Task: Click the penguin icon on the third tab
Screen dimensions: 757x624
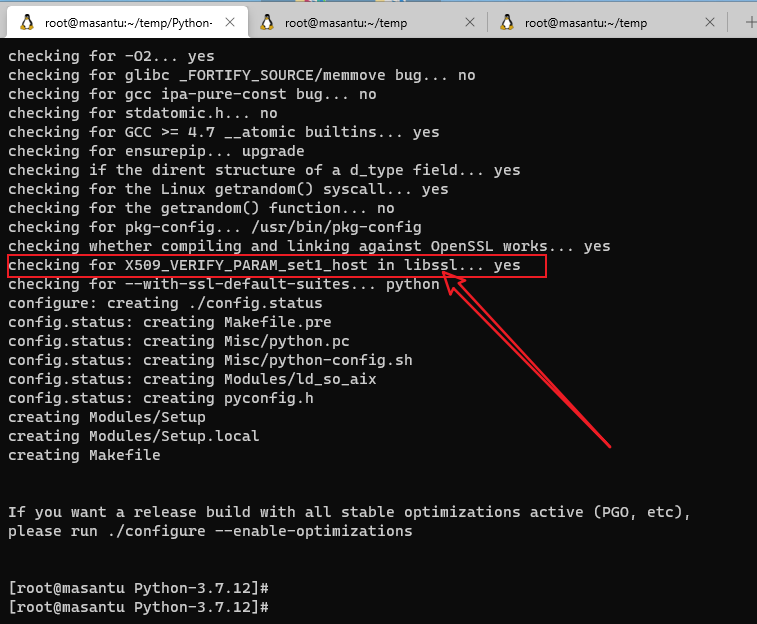Action: tap(507, 22)
